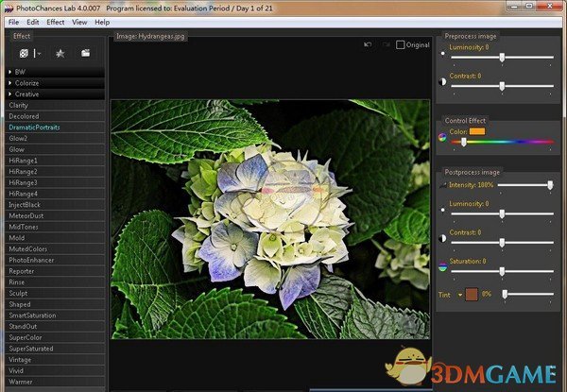Click the Postprocess Contrast half-circle icon
The width and height of the screenshot is (567, 392).
pyautogui.click(x=442, y=238)
